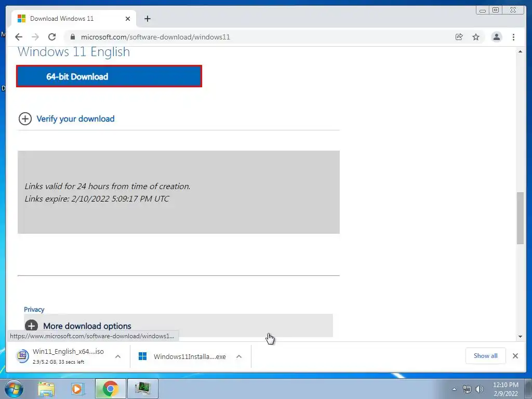
Task: Click the taskbar clock showing 12:10 PM
Action: 506,389
